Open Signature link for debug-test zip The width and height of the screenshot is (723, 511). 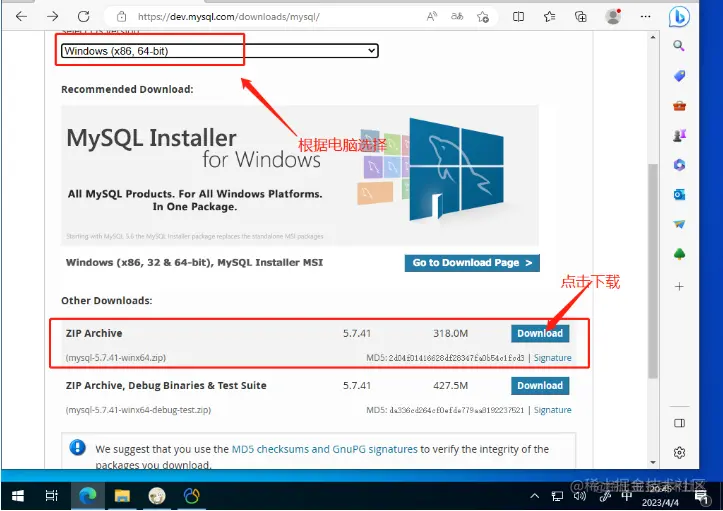(x=552, y=410)
